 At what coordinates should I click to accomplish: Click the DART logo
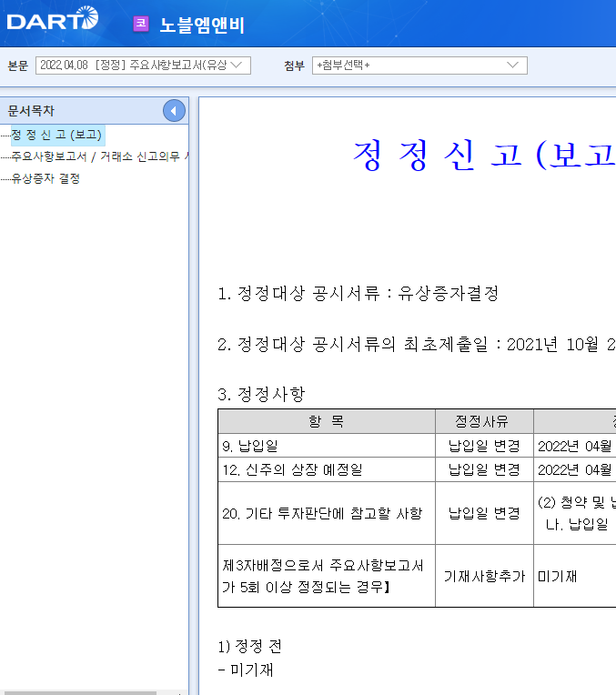point(53,18)
